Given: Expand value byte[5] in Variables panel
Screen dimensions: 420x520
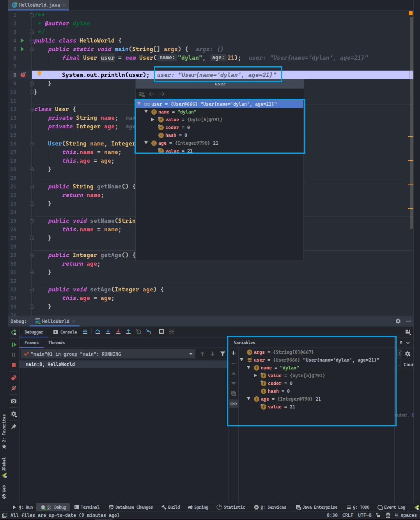Looking at the screenshot, I should point(255,375).
